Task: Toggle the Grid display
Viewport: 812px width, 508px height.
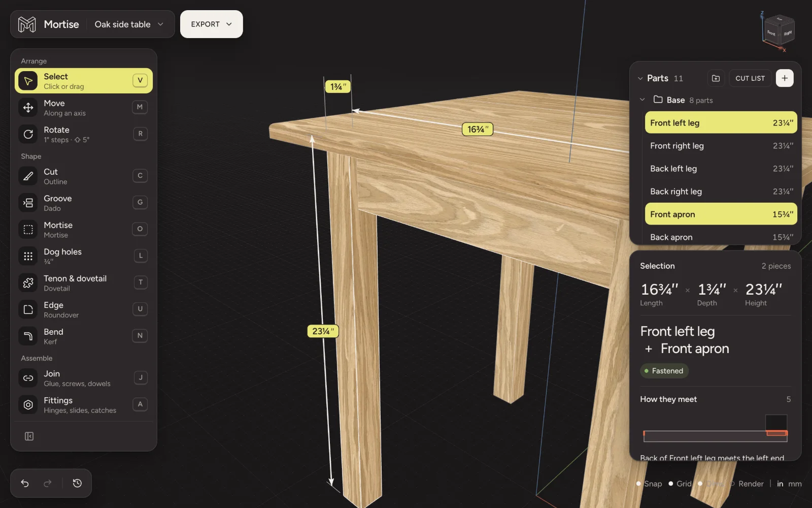Action: click(680, 484)
